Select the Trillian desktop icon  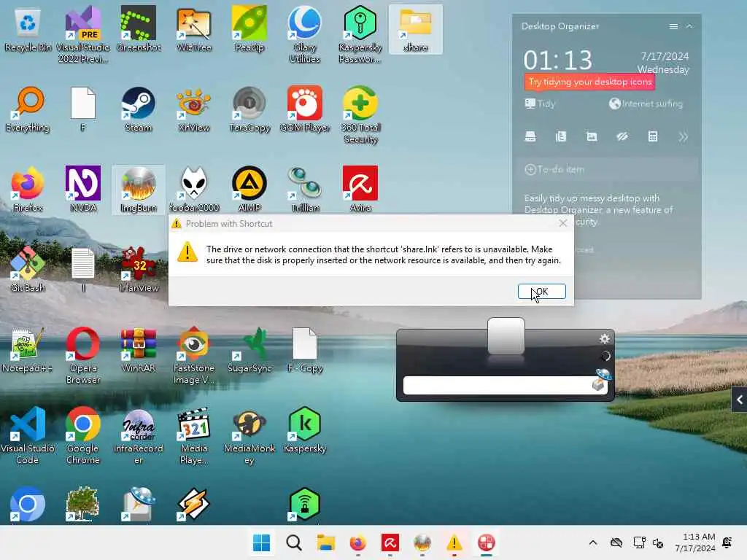click(305, 189)
